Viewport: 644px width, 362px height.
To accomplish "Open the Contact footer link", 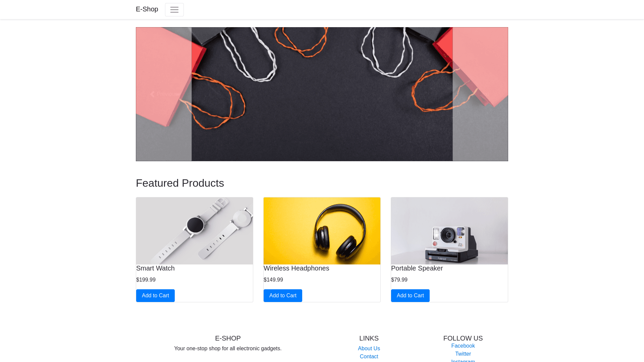I will click(x=369, y=357).
